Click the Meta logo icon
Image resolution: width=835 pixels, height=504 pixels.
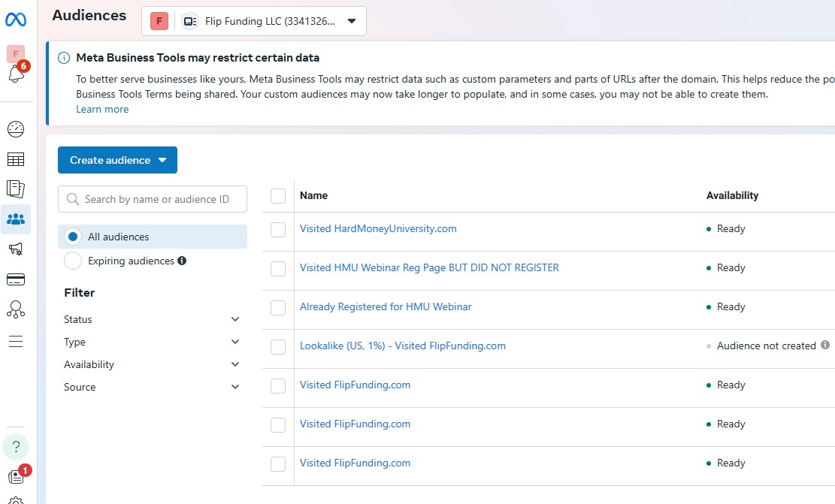16,20
